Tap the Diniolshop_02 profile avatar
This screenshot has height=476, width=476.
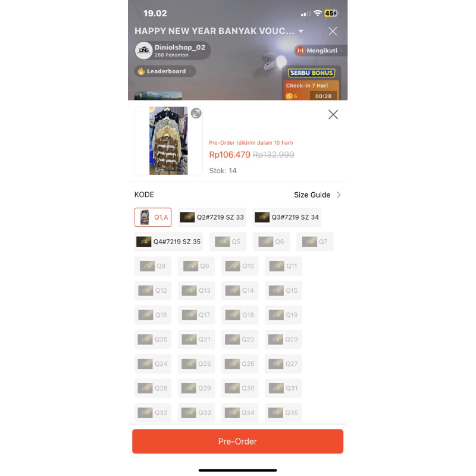[143, 51]
